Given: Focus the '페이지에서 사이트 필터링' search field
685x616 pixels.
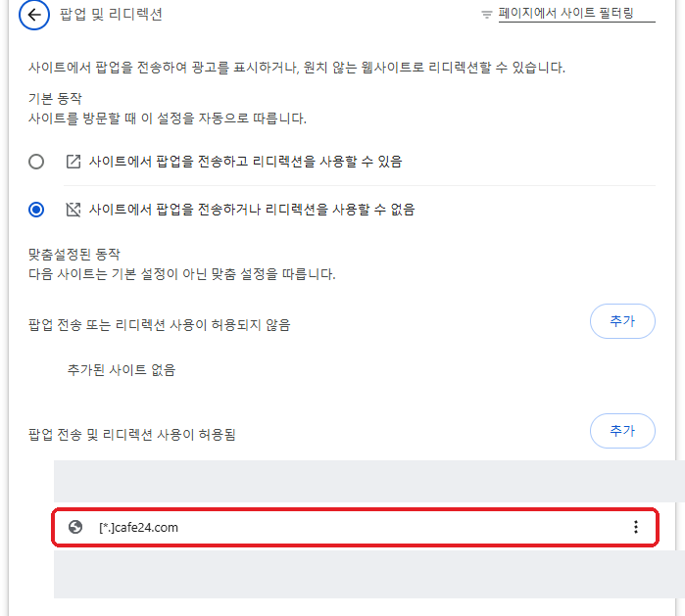Looking at the screenshot, I should [x=576, y=14].
